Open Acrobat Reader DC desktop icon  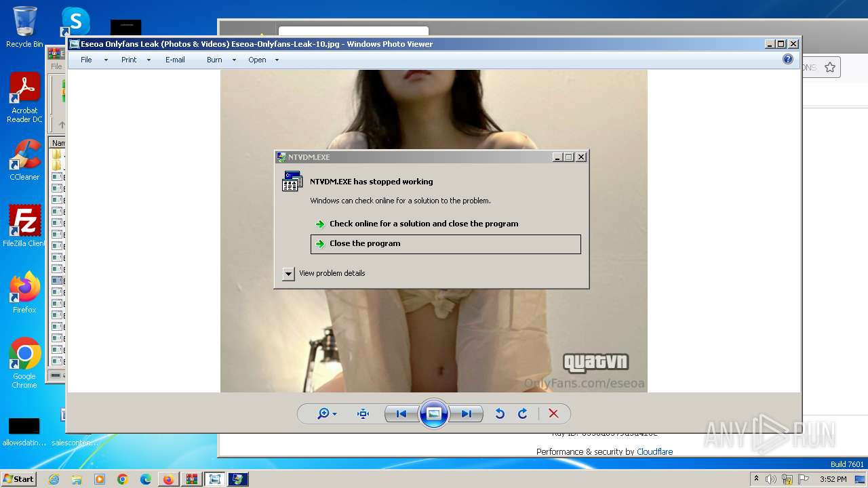pos(24,98)
